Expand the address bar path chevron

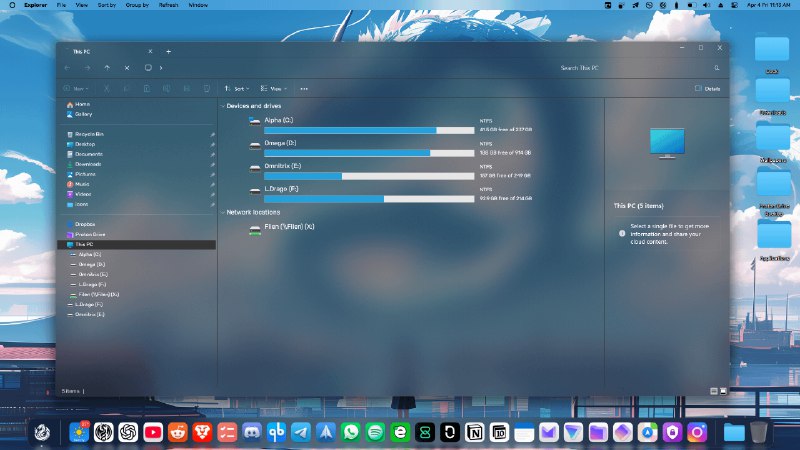pos(161,68)
